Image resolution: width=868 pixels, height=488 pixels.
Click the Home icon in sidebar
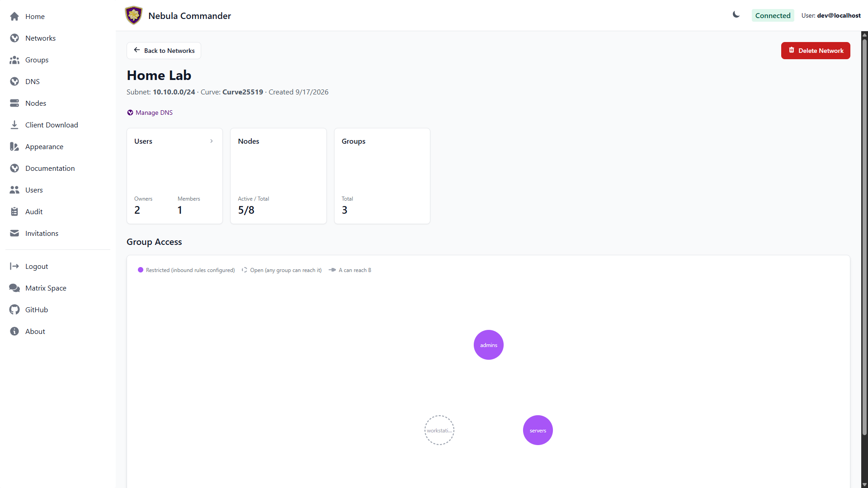coord(14,16)
